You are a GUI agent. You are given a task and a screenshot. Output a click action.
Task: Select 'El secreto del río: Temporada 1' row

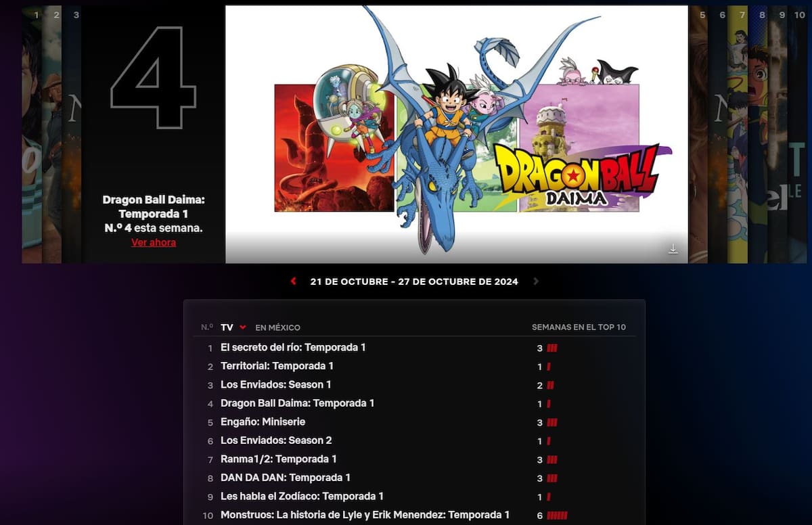pyautogui.click(x=414, y=348)
